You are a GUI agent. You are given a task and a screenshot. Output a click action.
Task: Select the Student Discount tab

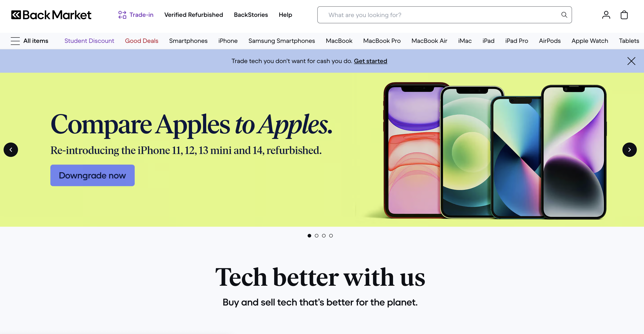coord(89,41)
